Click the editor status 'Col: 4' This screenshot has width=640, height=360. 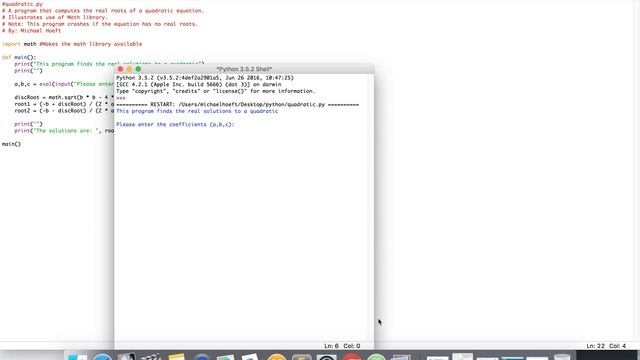coord(617,346)
